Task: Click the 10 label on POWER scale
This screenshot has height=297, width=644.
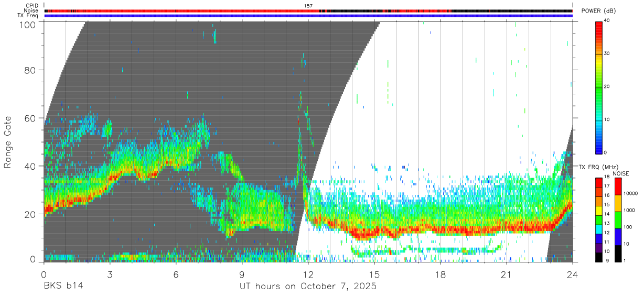Action: click(606, 120)
